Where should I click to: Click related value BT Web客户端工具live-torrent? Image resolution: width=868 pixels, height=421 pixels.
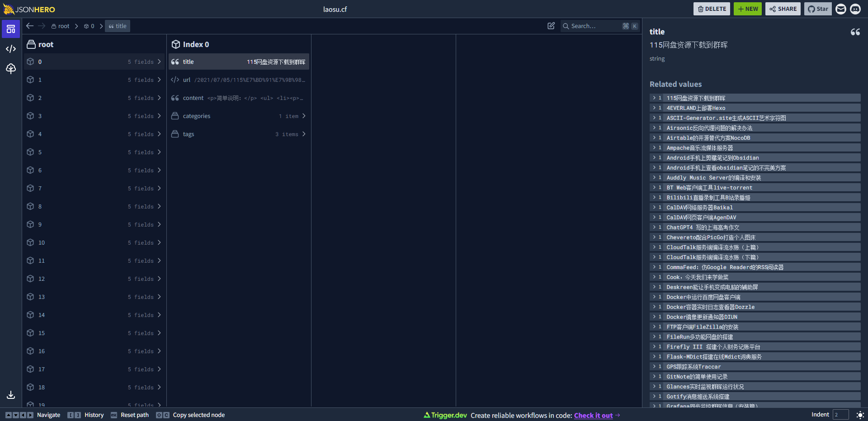point(755,187)
